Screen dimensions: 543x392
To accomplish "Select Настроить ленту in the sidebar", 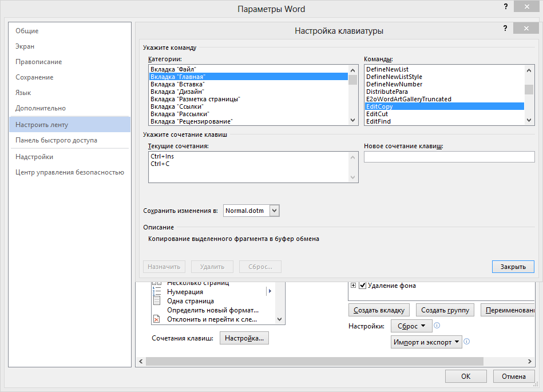I will click(69, 125).
